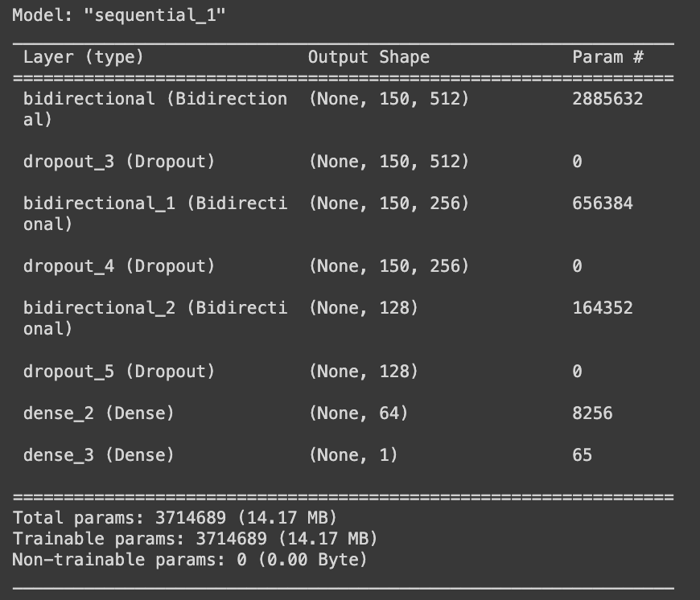Click the 2885632 parameter count
Viewport: 700px width, 600px height.
[607, 99]
